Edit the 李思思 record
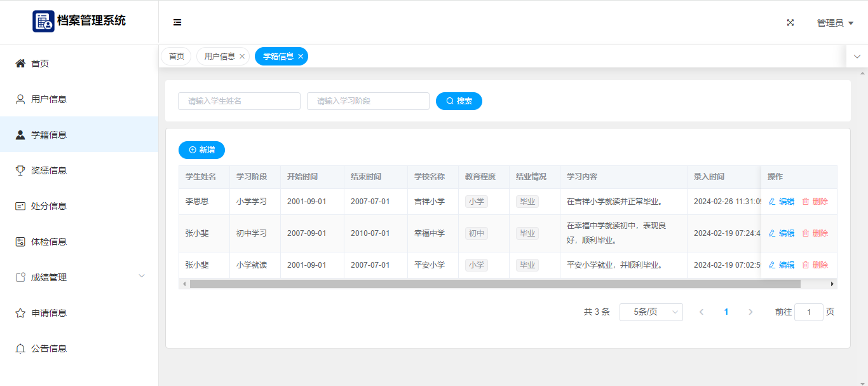Screen dimensions: 868x386 click(x=782, y=202)
